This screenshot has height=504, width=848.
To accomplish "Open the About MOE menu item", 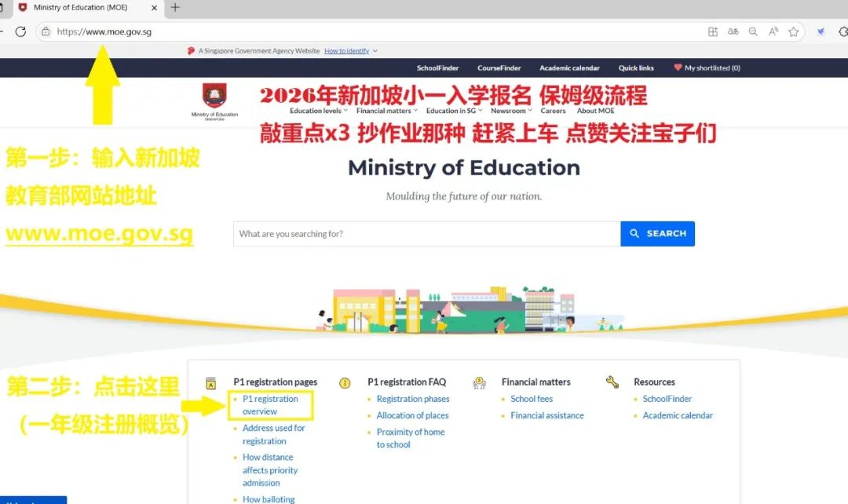I will tap(595, 111).
